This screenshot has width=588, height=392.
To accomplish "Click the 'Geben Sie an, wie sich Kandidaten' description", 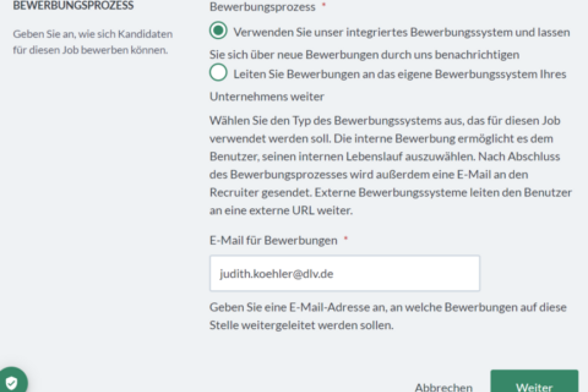I will (x=93, y=42).
